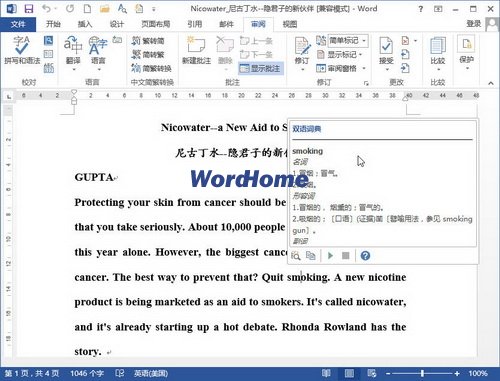
Task: Open the 字数统计 word count icon in 校对 group
Action: click(x=49, y=68)
